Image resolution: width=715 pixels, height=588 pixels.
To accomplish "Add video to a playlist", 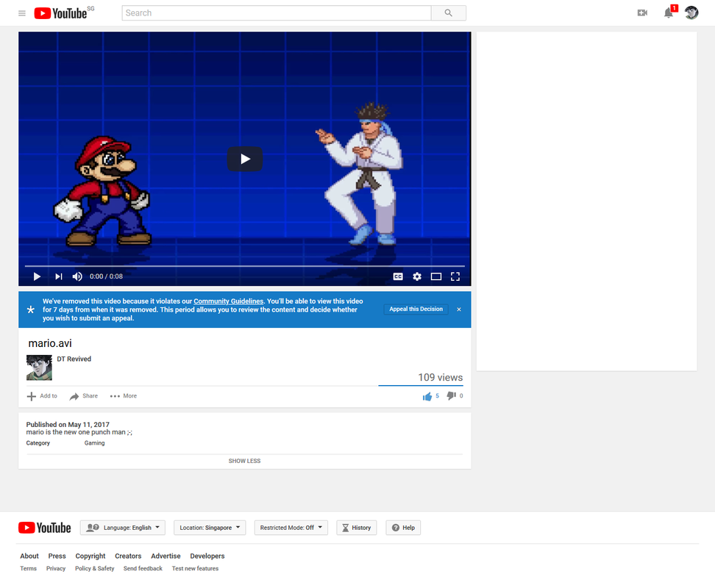I will click(42, 396).
